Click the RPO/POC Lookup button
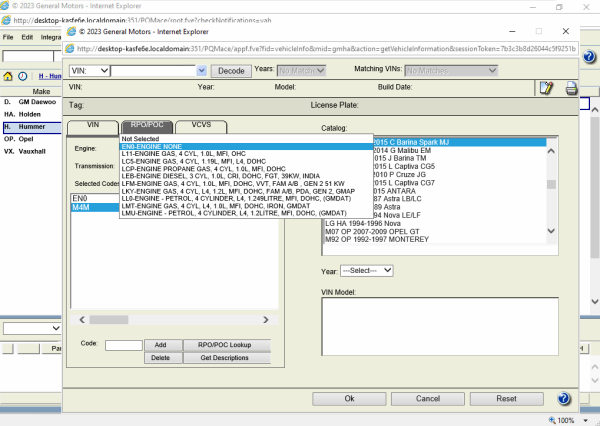The image size is (600, 426). coord(224,345)
